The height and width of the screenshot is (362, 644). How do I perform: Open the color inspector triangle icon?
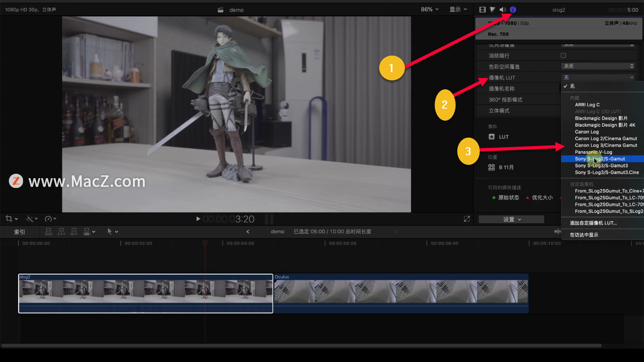click(492, 10)
